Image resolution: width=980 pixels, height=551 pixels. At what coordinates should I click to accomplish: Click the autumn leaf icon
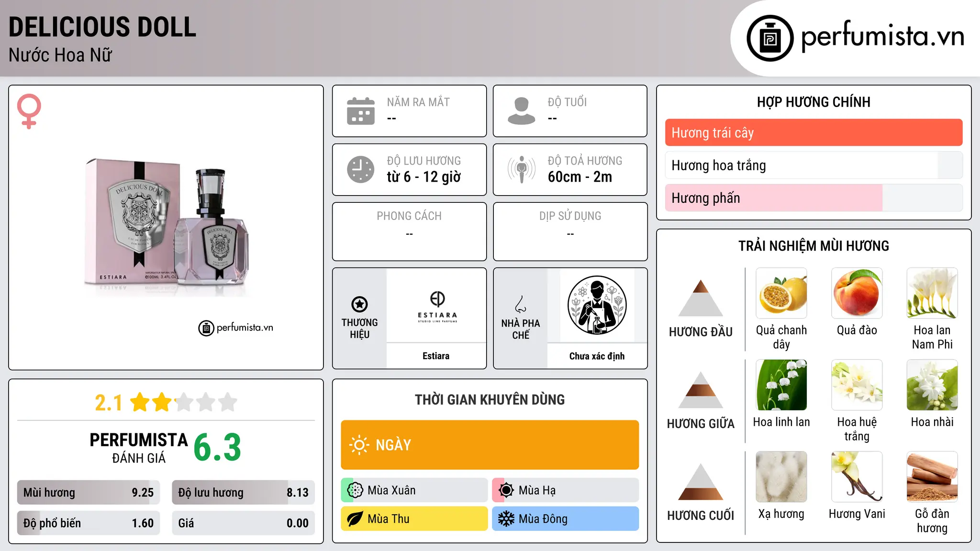pyautogui.click(x=355, y=519)
